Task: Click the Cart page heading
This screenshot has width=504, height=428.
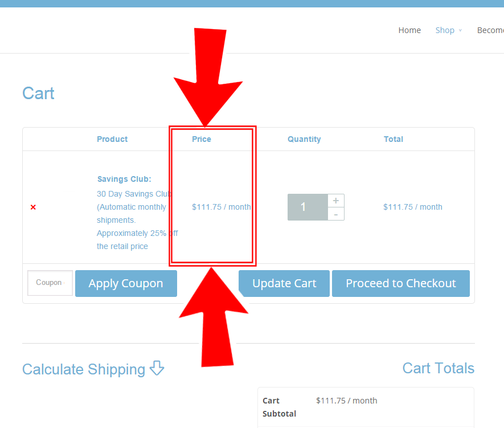Action: point(38,93)
